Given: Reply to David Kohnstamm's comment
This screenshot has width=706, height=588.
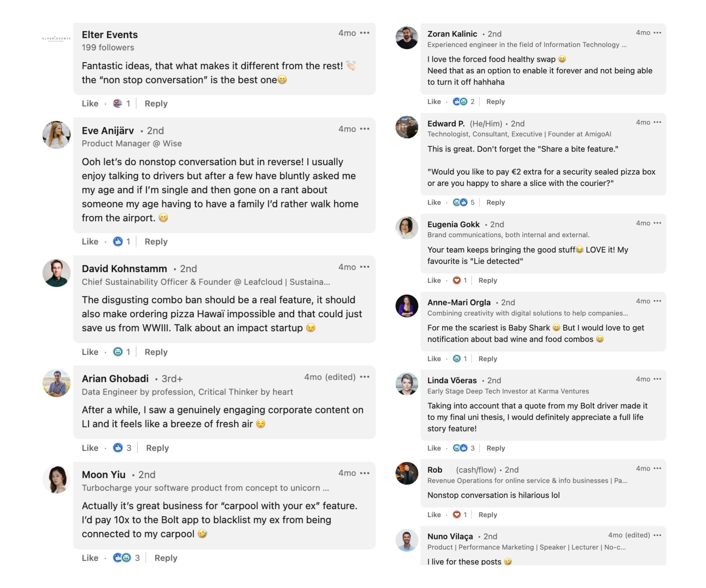Looking at the screenshot, I should click(156, 352).
